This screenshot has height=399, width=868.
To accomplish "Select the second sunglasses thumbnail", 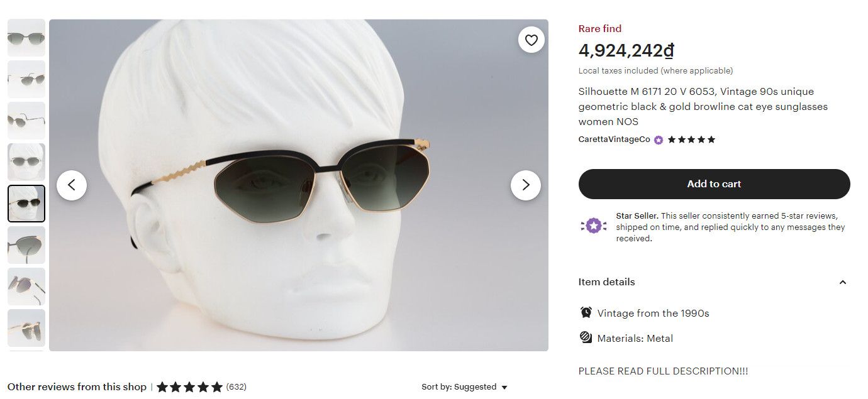I will [26, 79].
